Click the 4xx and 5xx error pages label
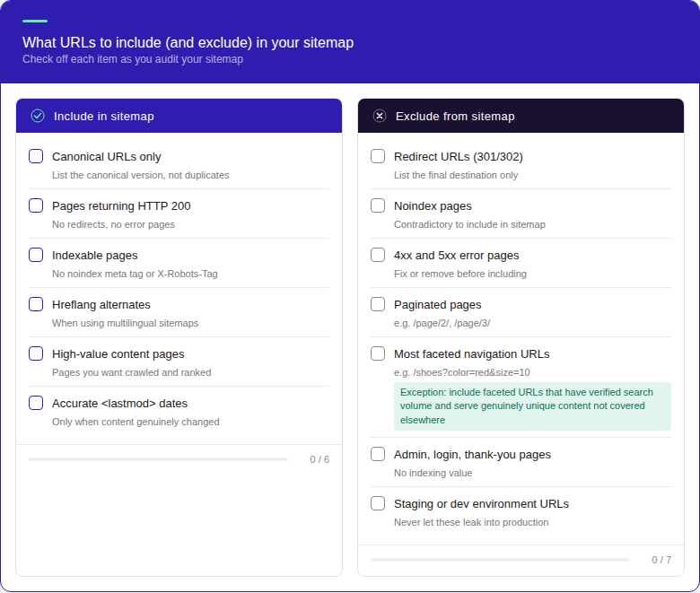This screenshot has width=700, height=593. 456,255
